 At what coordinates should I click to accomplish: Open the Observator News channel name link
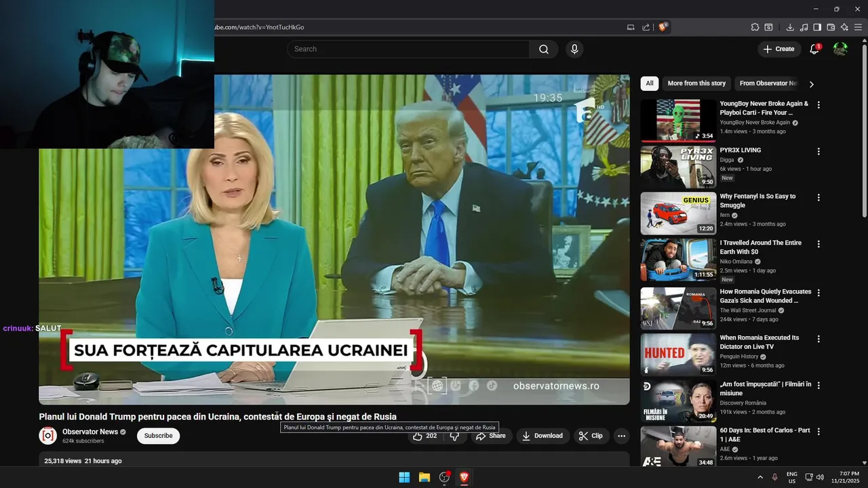(90, 432)
